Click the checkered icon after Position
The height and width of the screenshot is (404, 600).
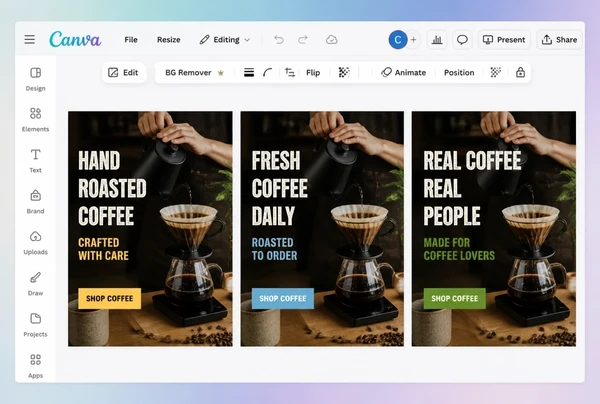point(496,72)
